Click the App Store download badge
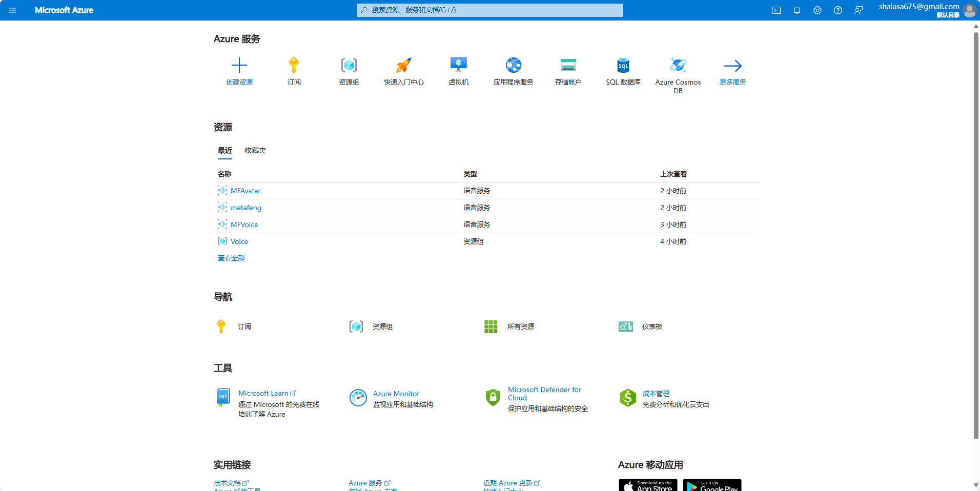This screenshot has width=980, height=491. pyautogui.click(x=648, y=485)
